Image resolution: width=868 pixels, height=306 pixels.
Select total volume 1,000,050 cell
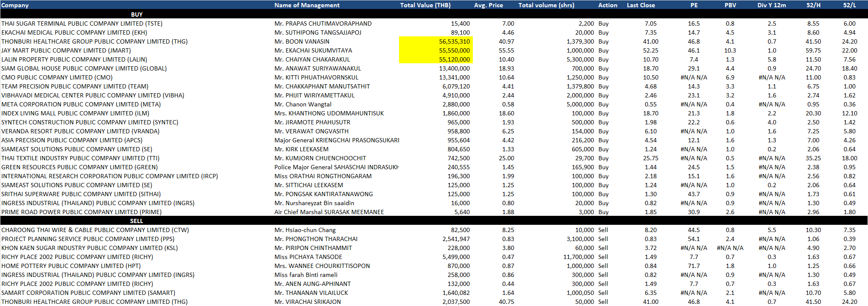click(580, 293)
